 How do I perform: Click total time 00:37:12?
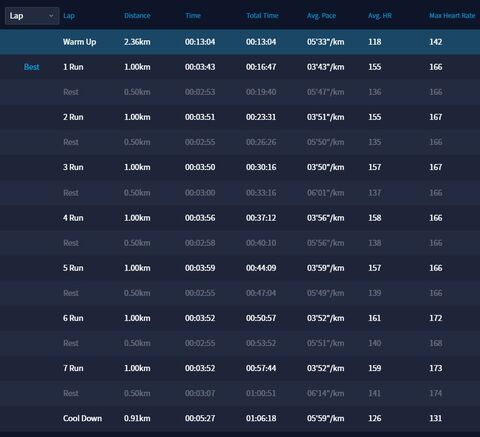pos(261,218)
